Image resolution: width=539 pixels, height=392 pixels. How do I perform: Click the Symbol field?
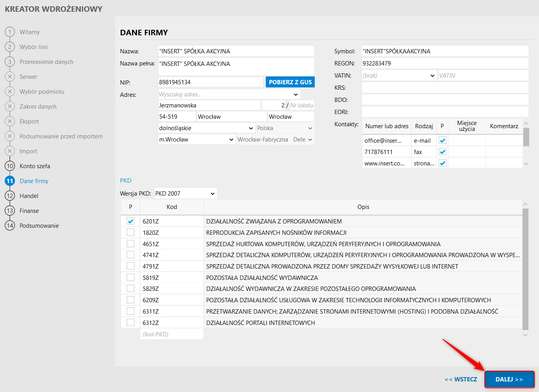click(445, 51)
